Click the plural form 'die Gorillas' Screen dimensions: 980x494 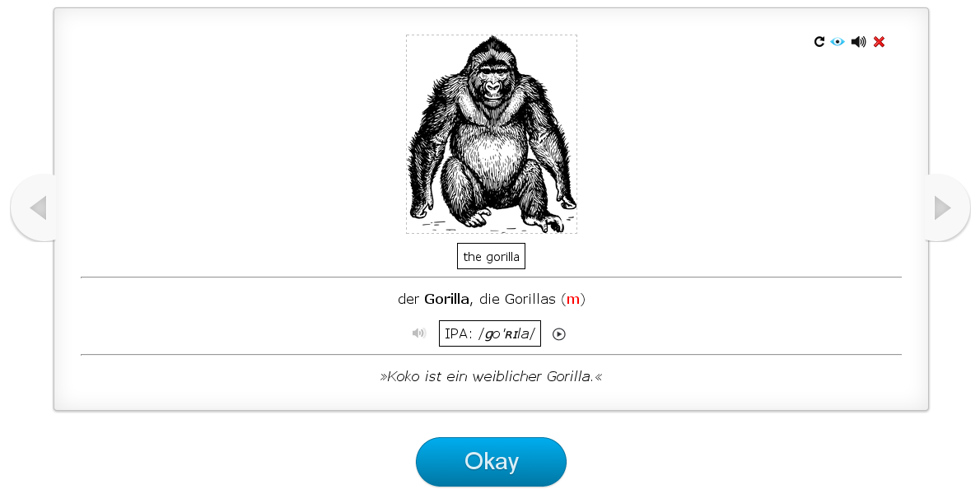[x=517, y=299]
